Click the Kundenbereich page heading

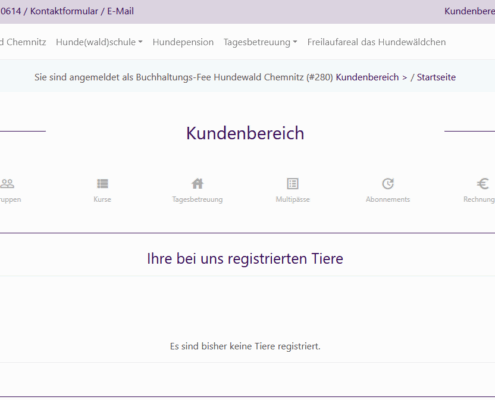point(245,133)
